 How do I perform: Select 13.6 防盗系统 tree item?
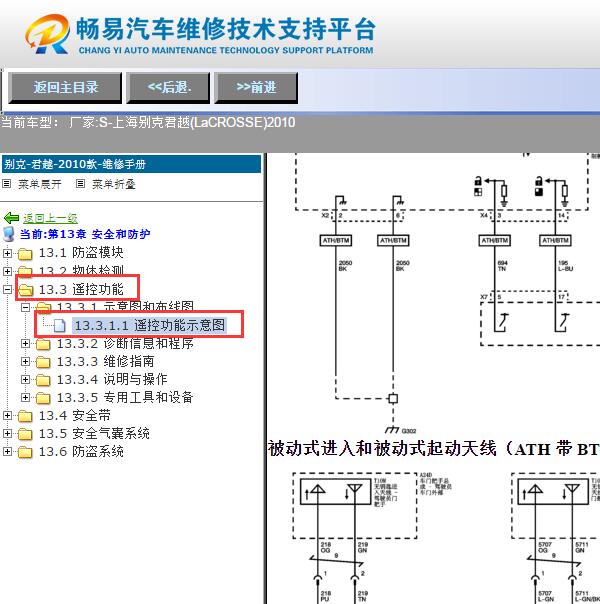tap(81, 451)
